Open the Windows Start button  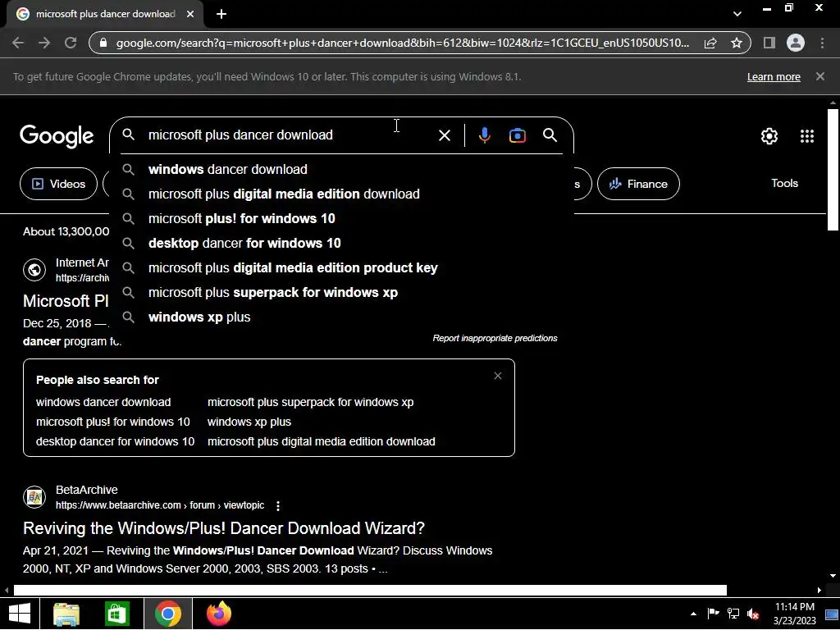coord(20,614)
